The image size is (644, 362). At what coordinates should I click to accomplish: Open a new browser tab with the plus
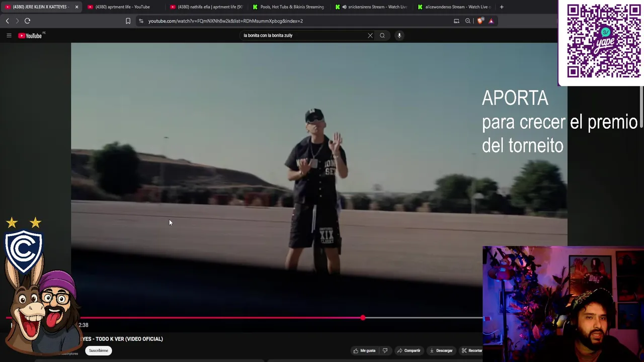pyautogui.click(x=502, y=7)
